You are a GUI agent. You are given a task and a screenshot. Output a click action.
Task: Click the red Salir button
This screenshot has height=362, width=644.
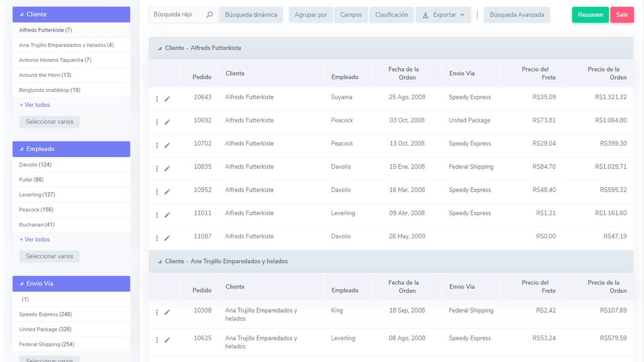pos(622,14)
